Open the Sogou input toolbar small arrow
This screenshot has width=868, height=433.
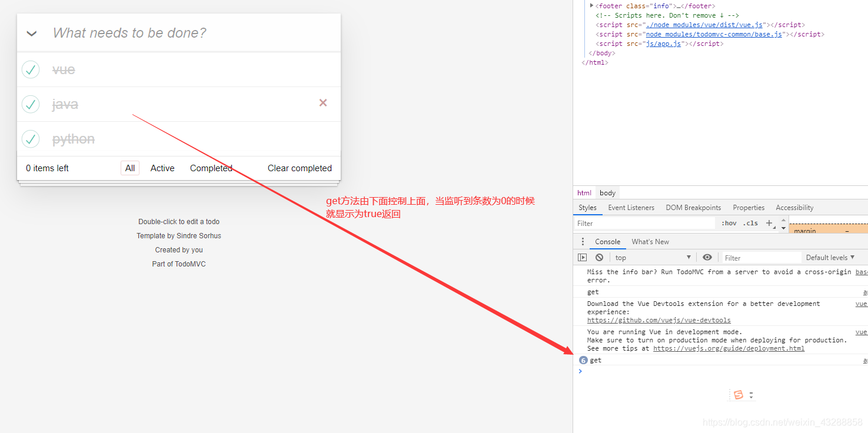[x=751, y=395]
